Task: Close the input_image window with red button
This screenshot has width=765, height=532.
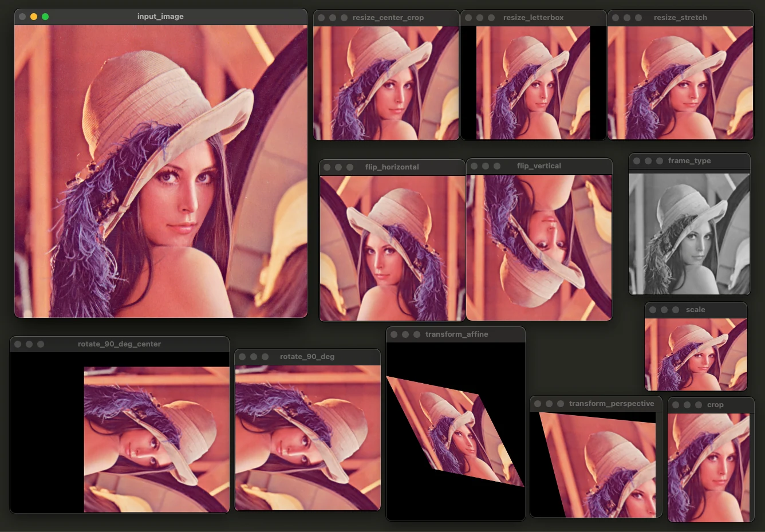Action: click(x=22, y=17)
